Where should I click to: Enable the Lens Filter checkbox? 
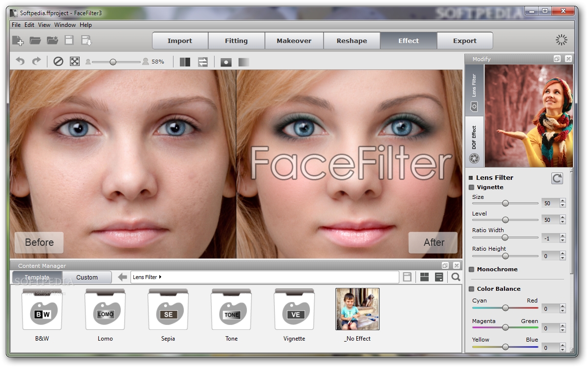[471, 178]
